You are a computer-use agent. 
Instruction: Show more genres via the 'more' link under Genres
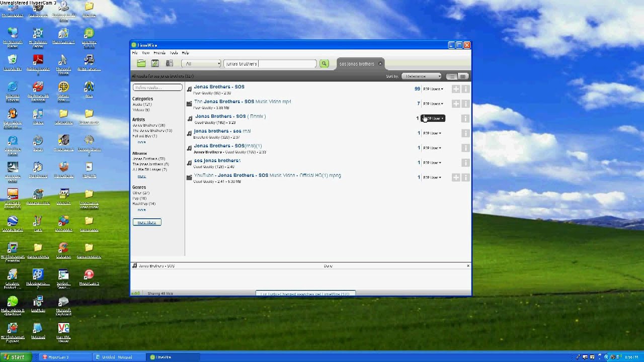(x=142, y=210)
